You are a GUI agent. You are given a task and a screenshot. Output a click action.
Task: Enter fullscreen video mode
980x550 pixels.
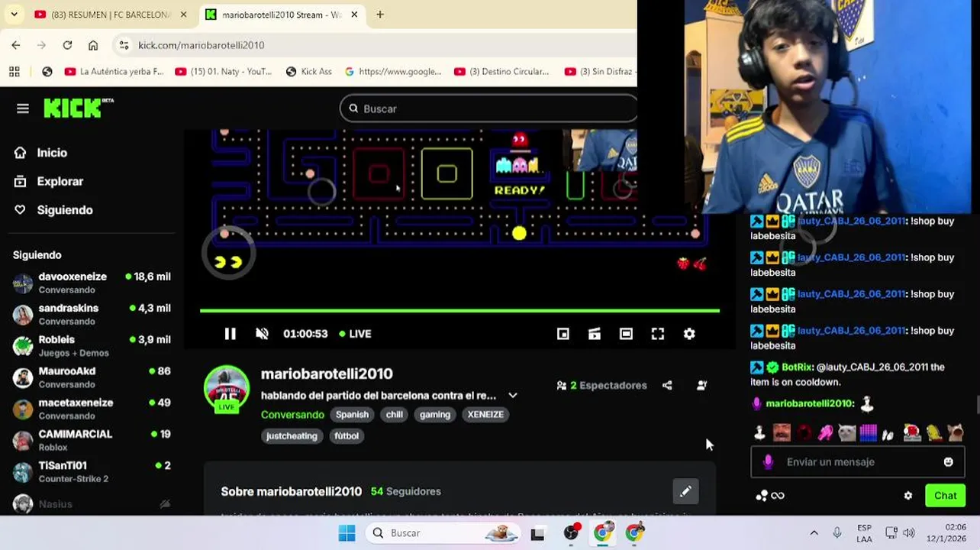point(657,334)
